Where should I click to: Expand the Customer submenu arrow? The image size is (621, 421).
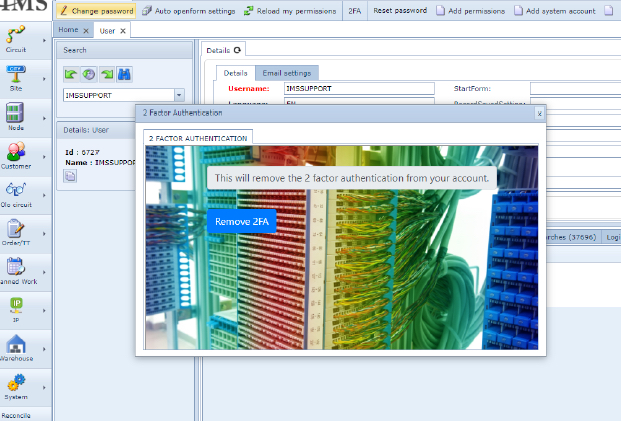(x=44, y=157)
